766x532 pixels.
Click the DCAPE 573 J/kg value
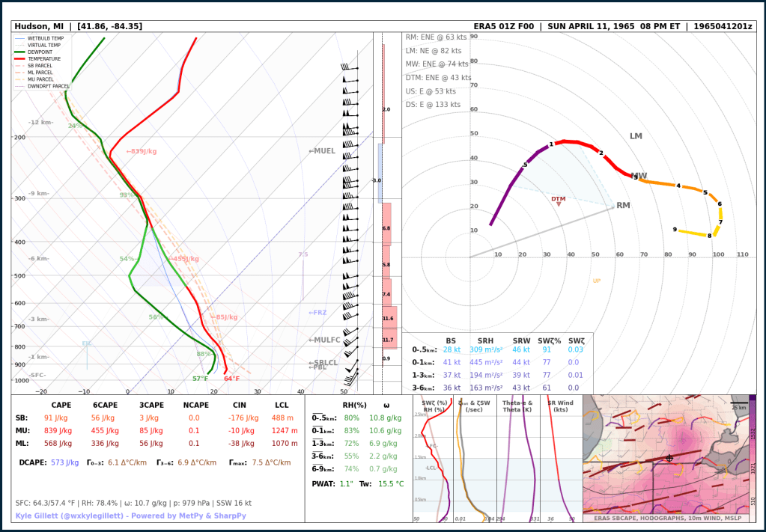coord(64,462)
